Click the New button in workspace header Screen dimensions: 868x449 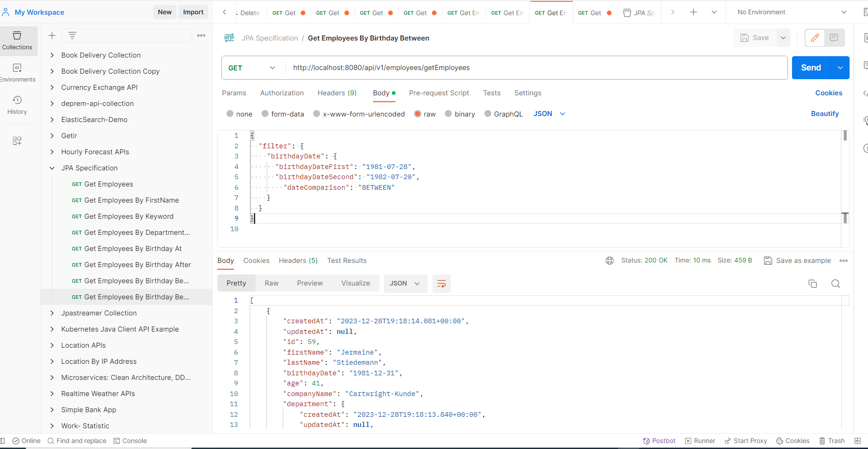pyautogui.click(x=165, y=12)
